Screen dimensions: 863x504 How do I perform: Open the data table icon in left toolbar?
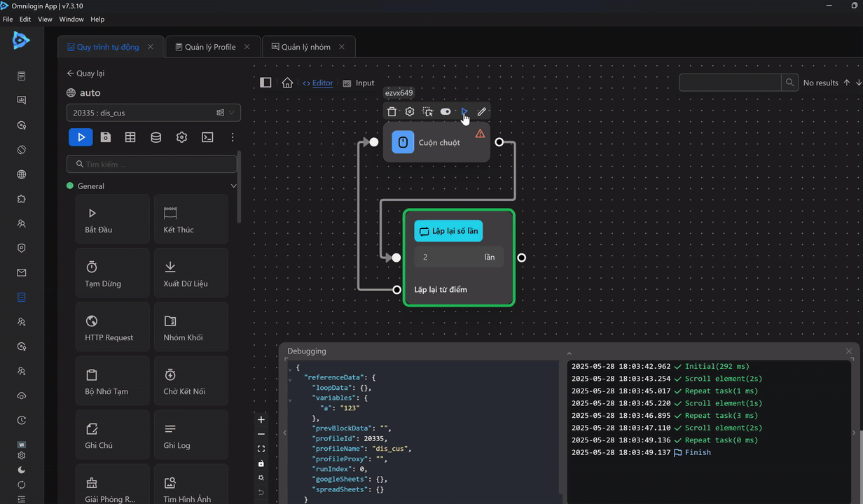tap(130, 137)
